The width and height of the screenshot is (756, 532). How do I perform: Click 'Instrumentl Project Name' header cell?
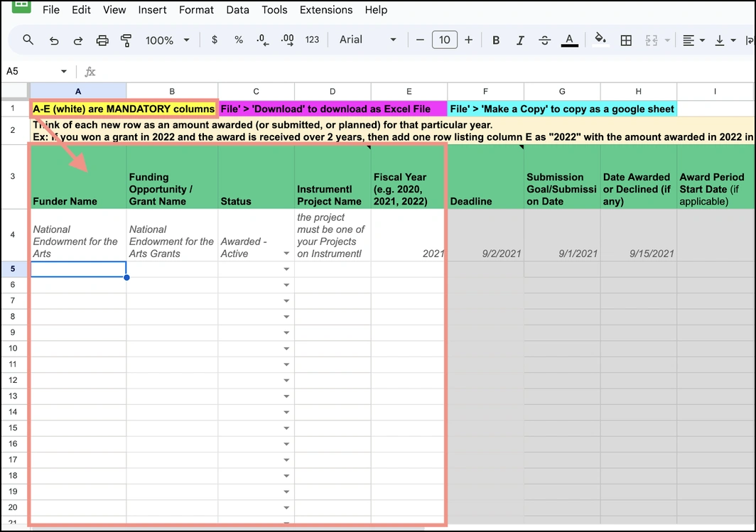(x=333, y=177)
